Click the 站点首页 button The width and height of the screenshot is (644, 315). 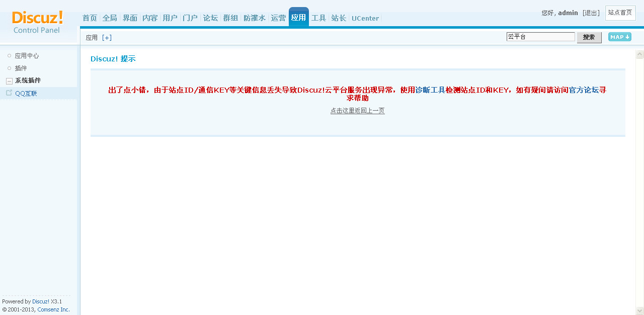620,13
